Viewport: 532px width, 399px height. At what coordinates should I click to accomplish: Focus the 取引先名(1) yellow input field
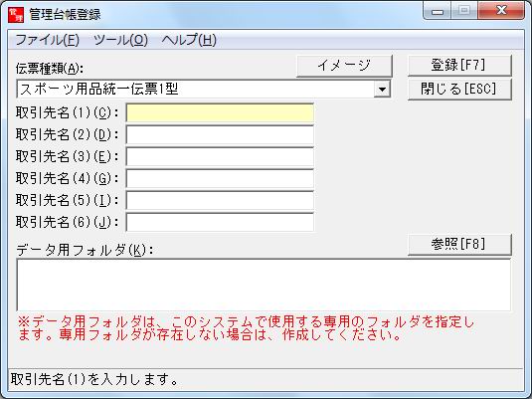tap(220, 112)
